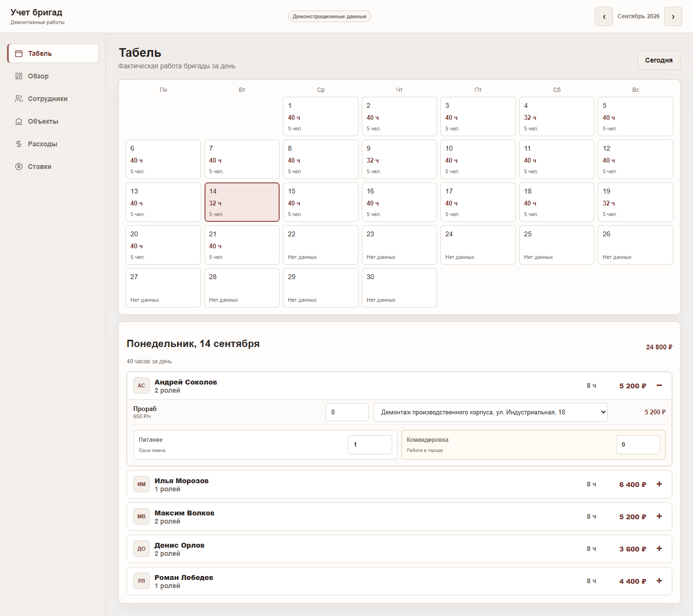Select highlighted September 14 day cell
693x616 pixels.
tap(242, 202)
